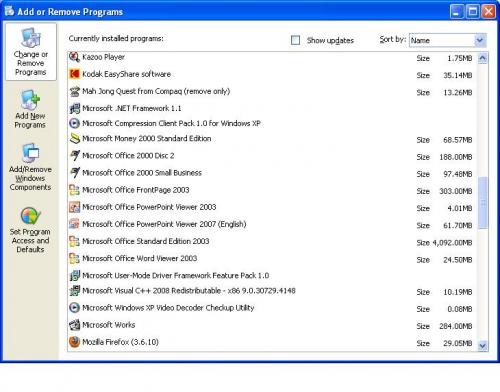The width and height of the screenshot is (500, 392).
Task: Click the Microsoft .NET Framework 1.1 icon
Action: coord(74,108)
